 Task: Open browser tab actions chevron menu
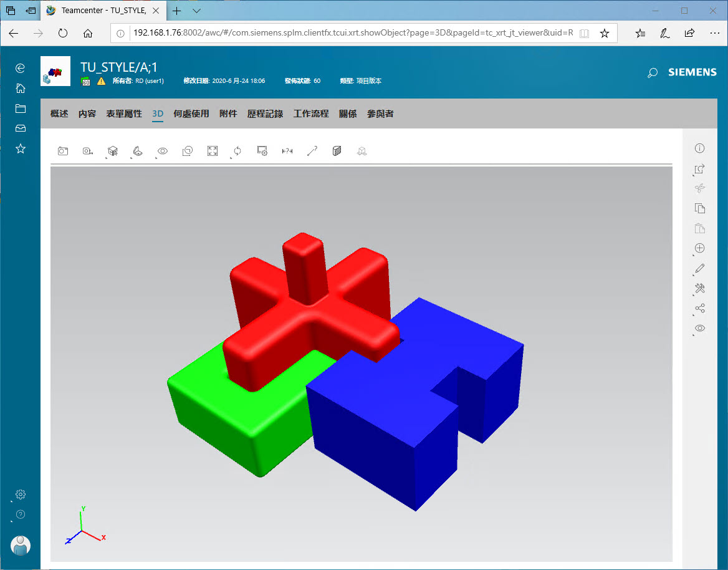(197, 11)
